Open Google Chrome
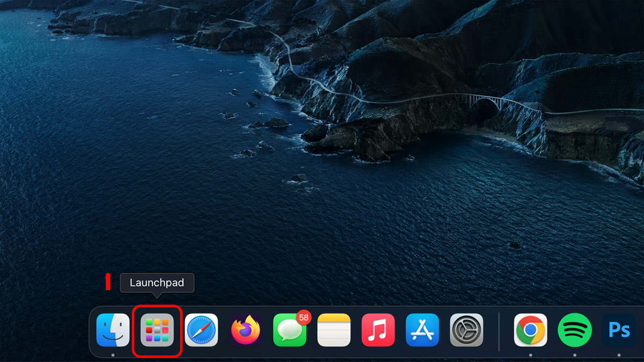This screenshot has height=362, width=644. pyautogui.click(x=530, y=330)
